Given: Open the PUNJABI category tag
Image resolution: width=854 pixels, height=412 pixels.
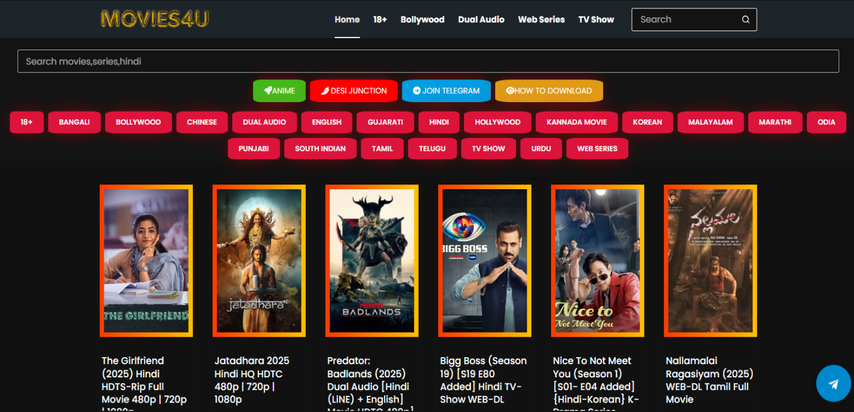Looking at the screenshot, I should click(x=254, y=148).
